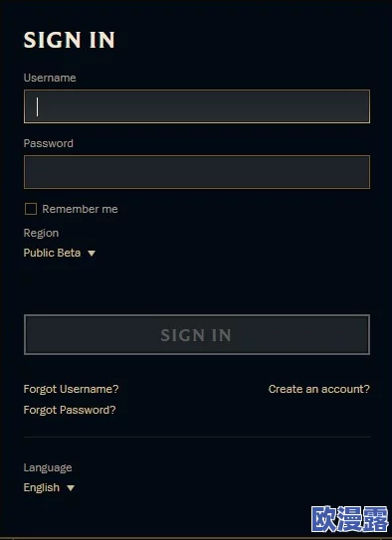Screen dimensions: 392x540
Task: Click the Username field label
Action: 50,78
